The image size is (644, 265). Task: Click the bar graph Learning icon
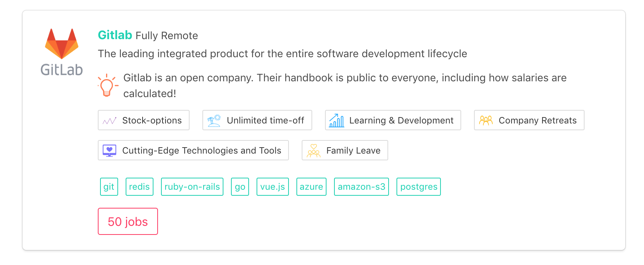[x=336, y=120]
